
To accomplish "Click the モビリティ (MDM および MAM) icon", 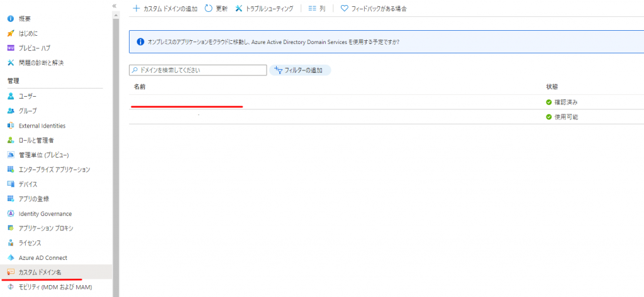I will (11, 287).
